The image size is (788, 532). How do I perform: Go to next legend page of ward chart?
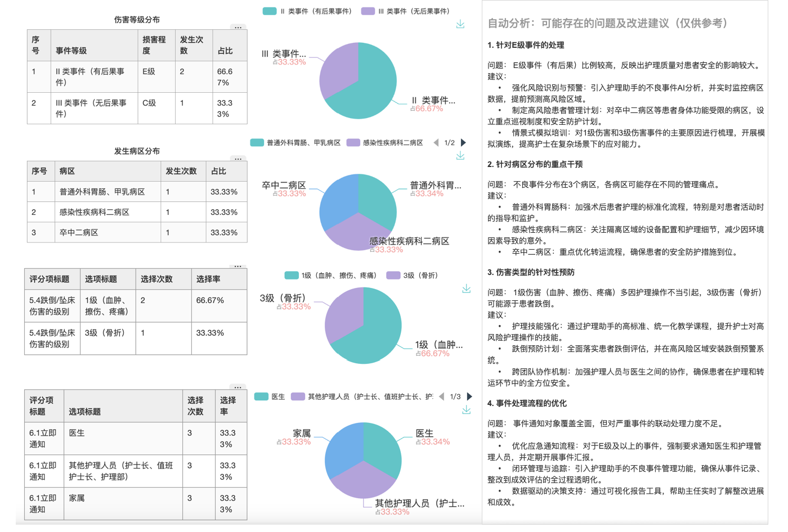(463, 143)
